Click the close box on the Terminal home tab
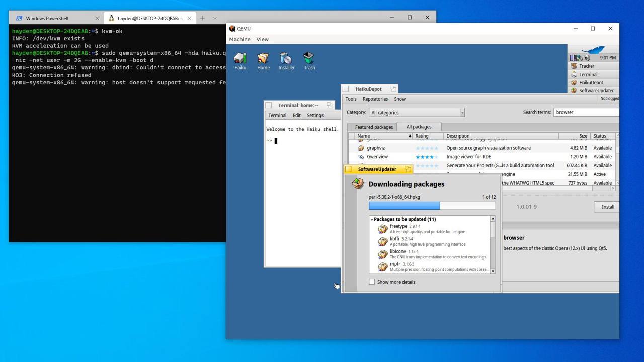644x362 pixels. point(268,105)
